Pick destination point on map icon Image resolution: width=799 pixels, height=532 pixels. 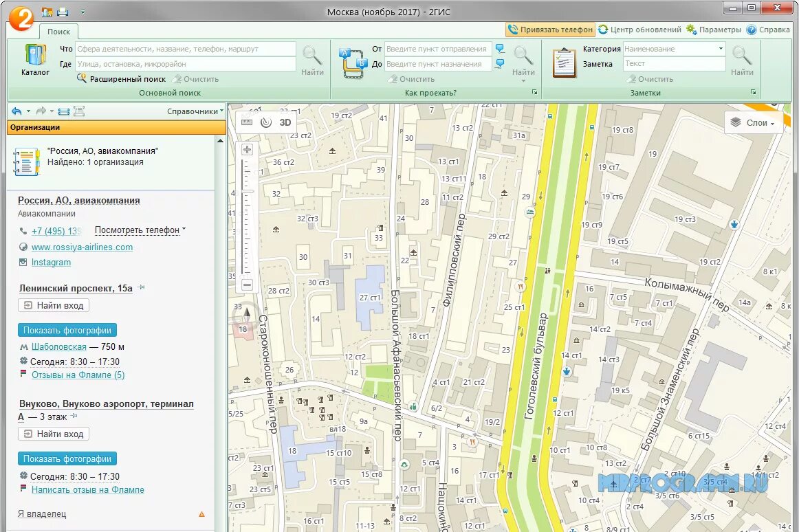click(500, 64)
